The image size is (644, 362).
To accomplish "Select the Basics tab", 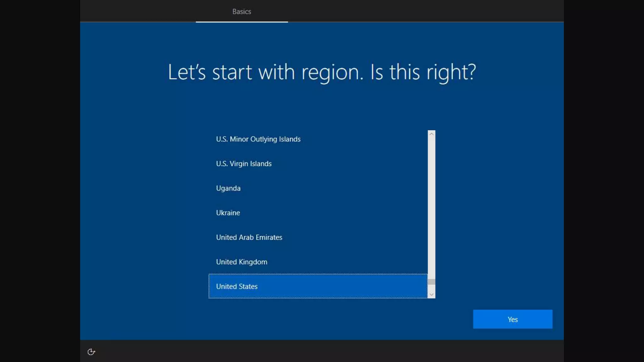I will click(x=241, y=12).
